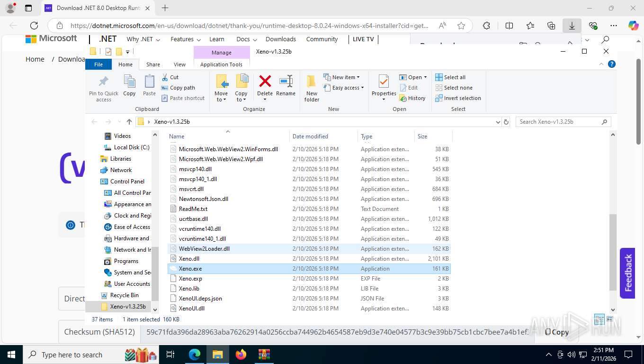Click the ribbon Edit button
The image size is (644, 364).
(409, 88)
